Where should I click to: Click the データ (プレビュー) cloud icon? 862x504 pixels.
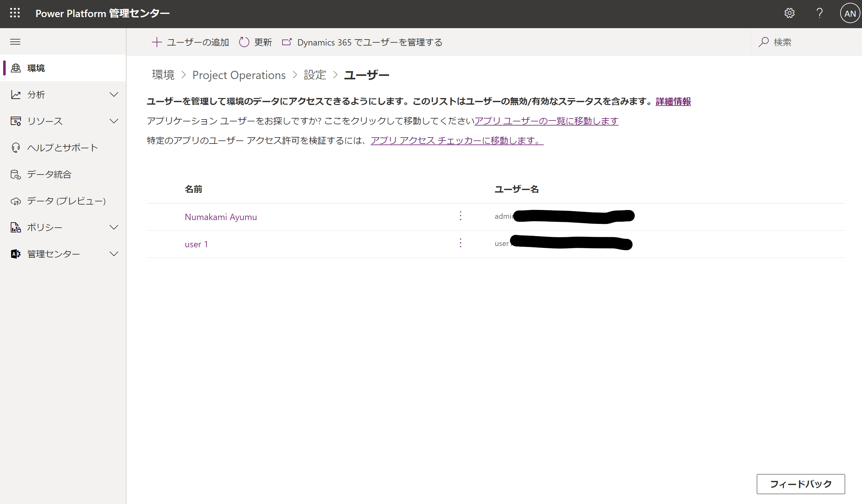click(x=16, y=201)
